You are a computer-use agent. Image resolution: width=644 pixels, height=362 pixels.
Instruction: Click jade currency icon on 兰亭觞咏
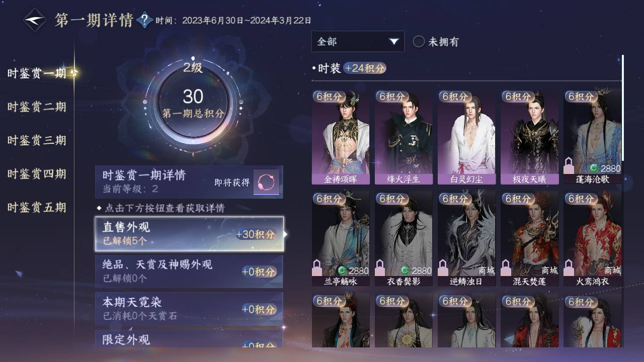[x=342, y=270]
